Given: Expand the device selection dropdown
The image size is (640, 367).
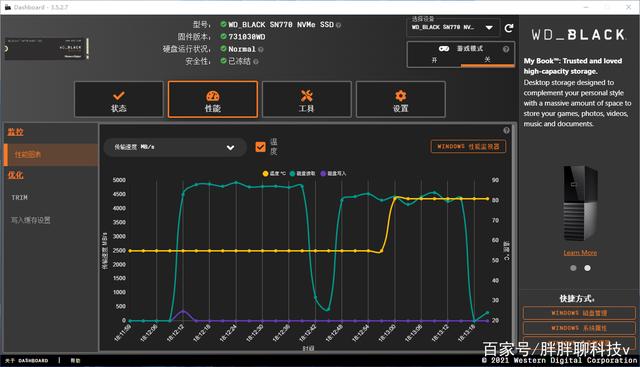Looking at the screenshot, I should [453, 27].
